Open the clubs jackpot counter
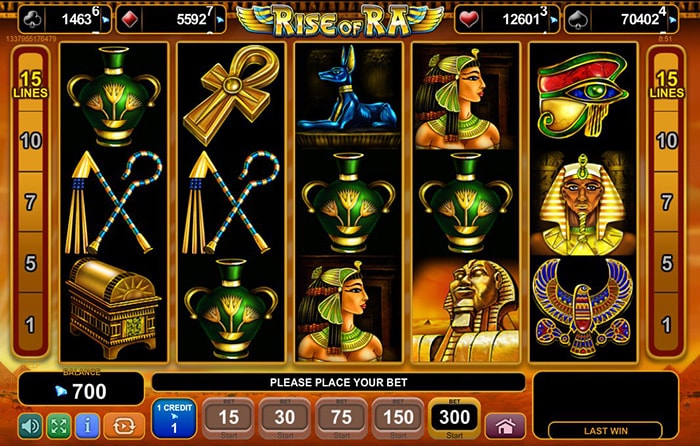Screen dimensions: 700x446 coord(65,19)
